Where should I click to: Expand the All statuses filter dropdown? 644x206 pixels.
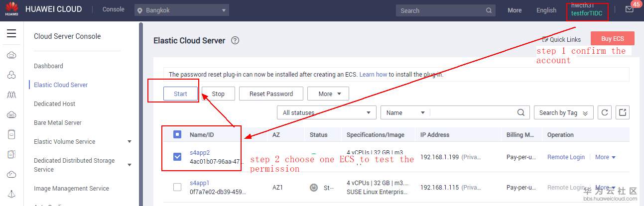coord(327,112)
